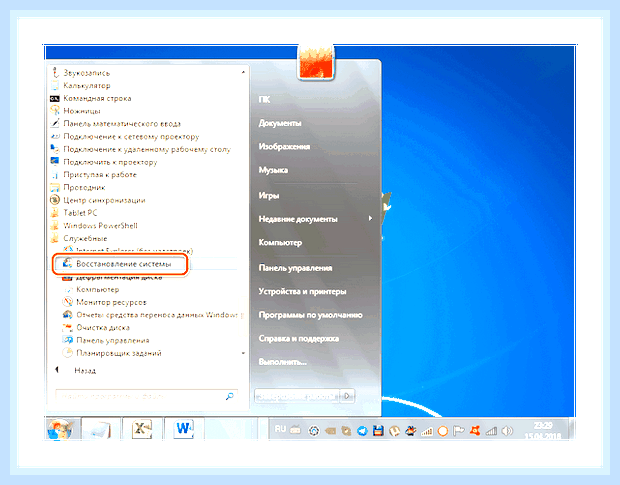Click the floppy disk tray icon

click(378, 430)
